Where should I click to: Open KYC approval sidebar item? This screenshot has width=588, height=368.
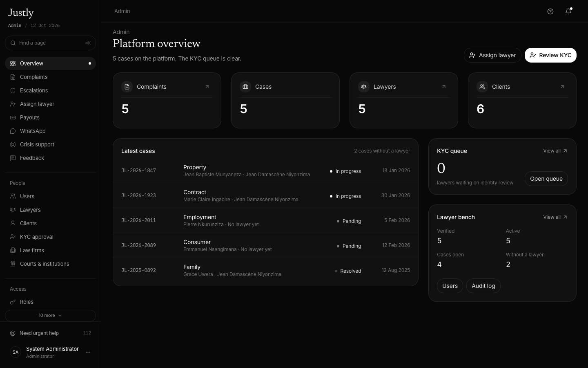[50, 237]
